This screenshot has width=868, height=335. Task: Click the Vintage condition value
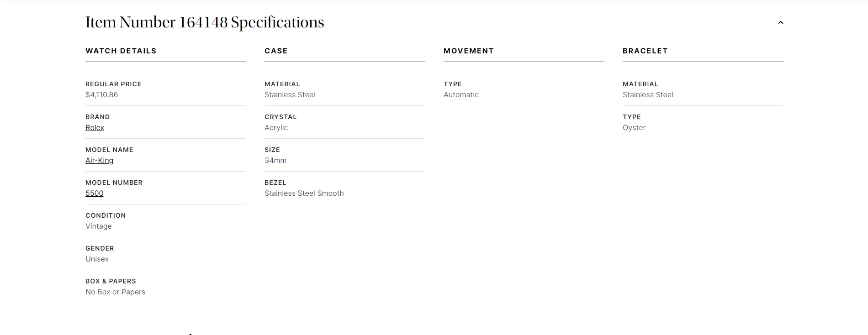(98, 226)
